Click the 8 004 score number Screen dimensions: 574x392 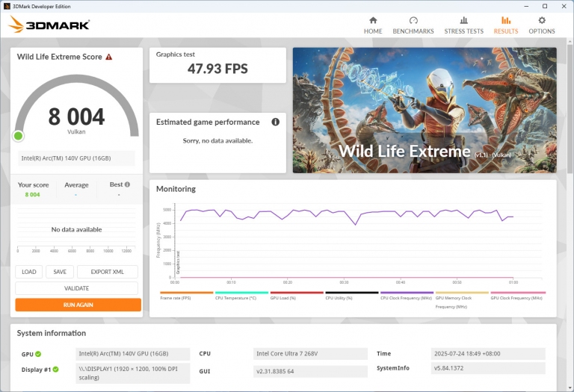tap(76, 117)
